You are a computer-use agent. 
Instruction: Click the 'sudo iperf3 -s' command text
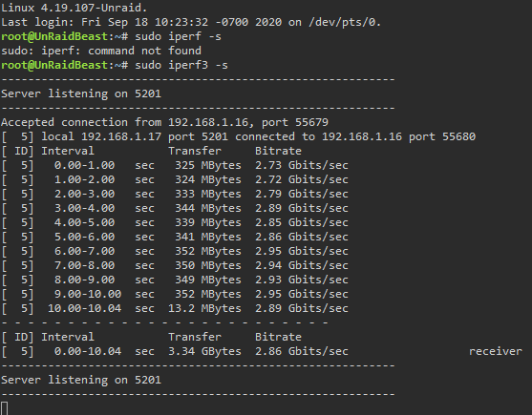click(181, 65)
